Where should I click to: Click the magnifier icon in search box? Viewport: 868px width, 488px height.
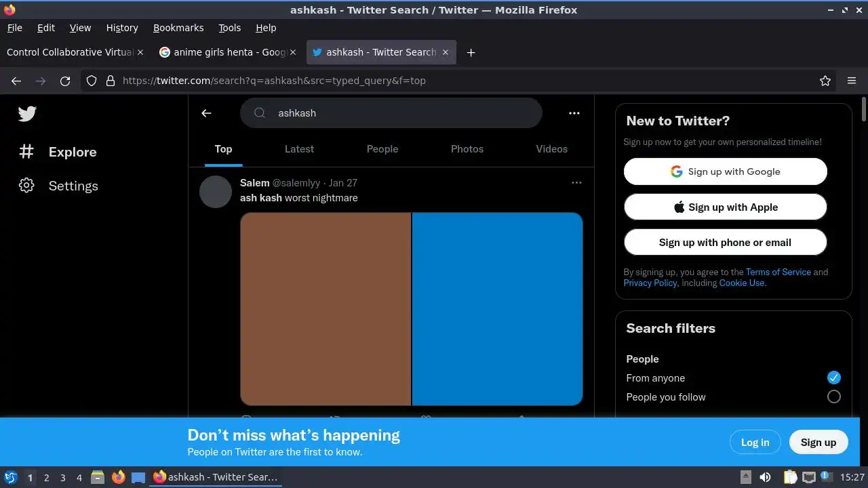[x=260, y=113]
